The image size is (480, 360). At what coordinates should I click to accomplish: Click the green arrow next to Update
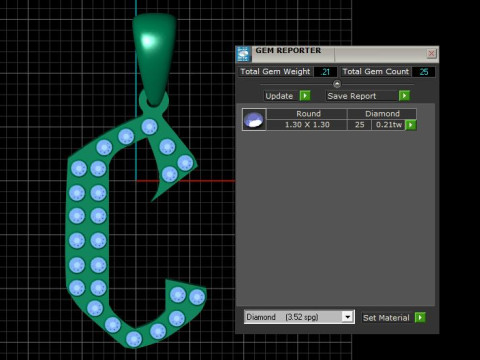point(305,96)
